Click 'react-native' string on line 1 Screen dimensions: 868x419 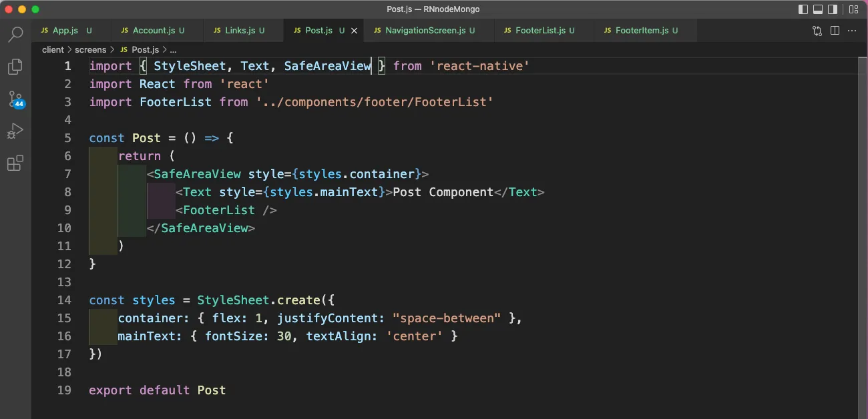[x=479, y=66]
